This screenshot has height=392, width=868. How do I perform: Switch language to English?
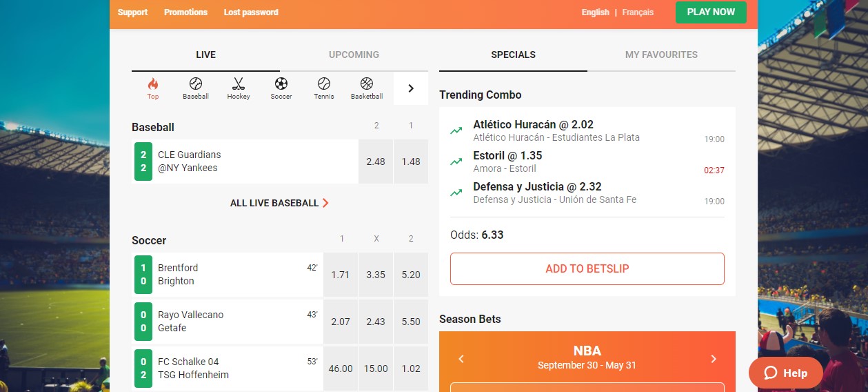[596, 12]
